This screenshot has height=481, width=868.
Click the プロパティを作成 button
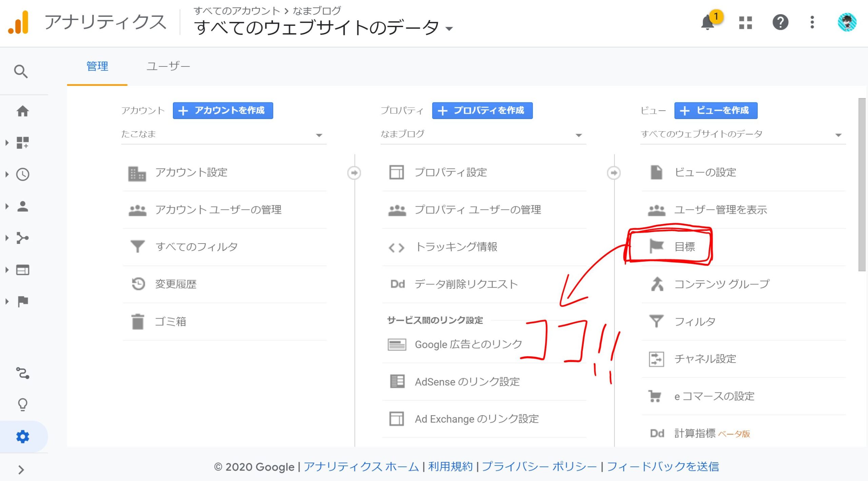(482, 111)
